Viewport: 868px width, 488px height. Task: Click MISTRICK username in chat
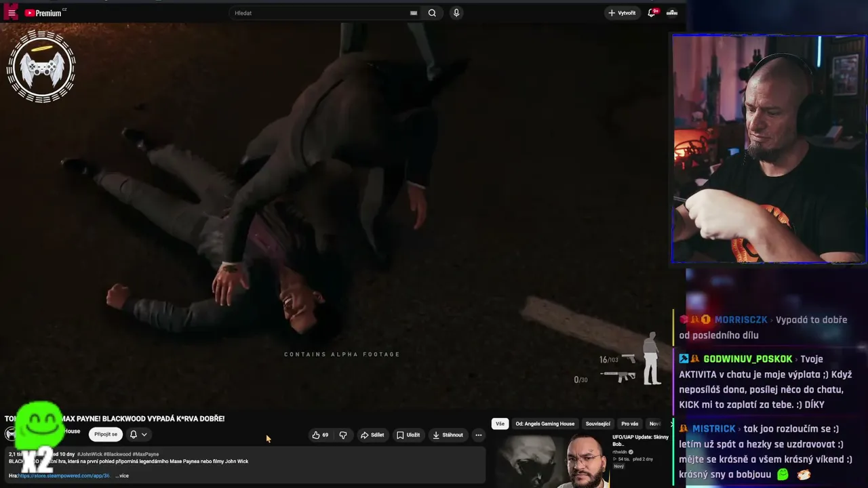pyautogui.click(x=714, y=429)
